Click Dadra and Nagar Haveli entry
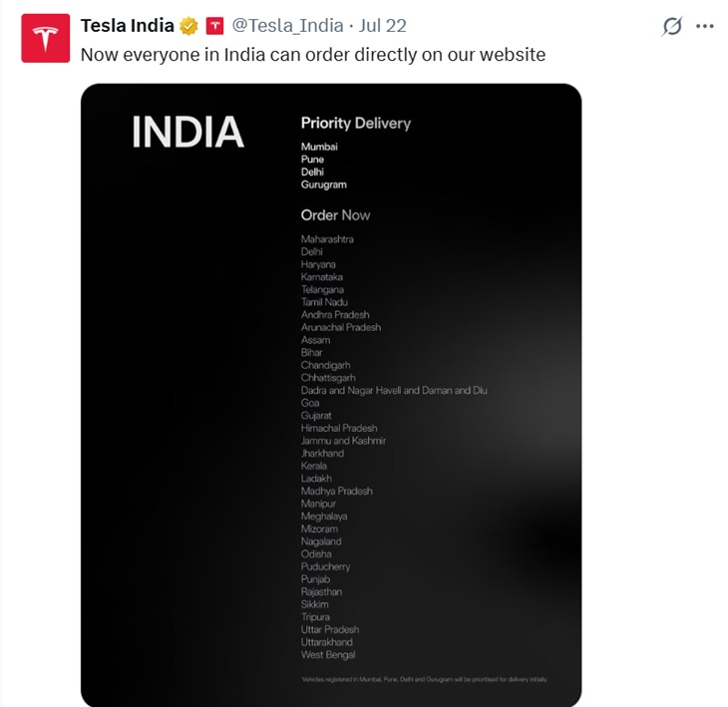This screenshot has height=707, width=728. point(394,391)
